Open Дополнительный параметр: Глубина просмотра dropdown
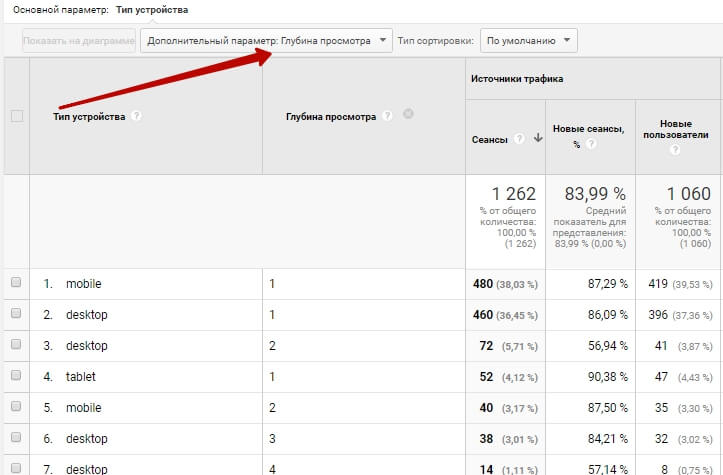Screen dimensions: 723x475 266,41
